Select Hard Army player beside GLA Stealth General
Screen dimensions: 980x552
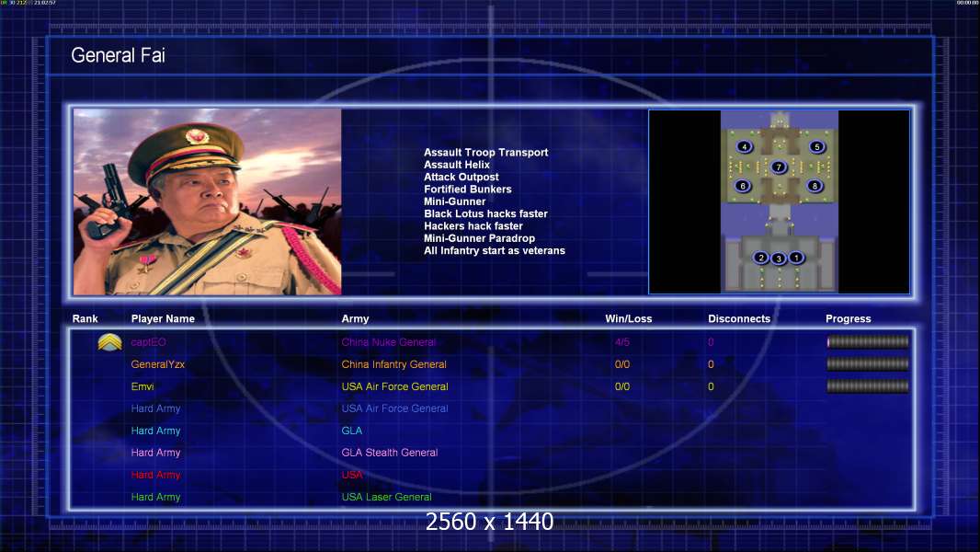155,453
